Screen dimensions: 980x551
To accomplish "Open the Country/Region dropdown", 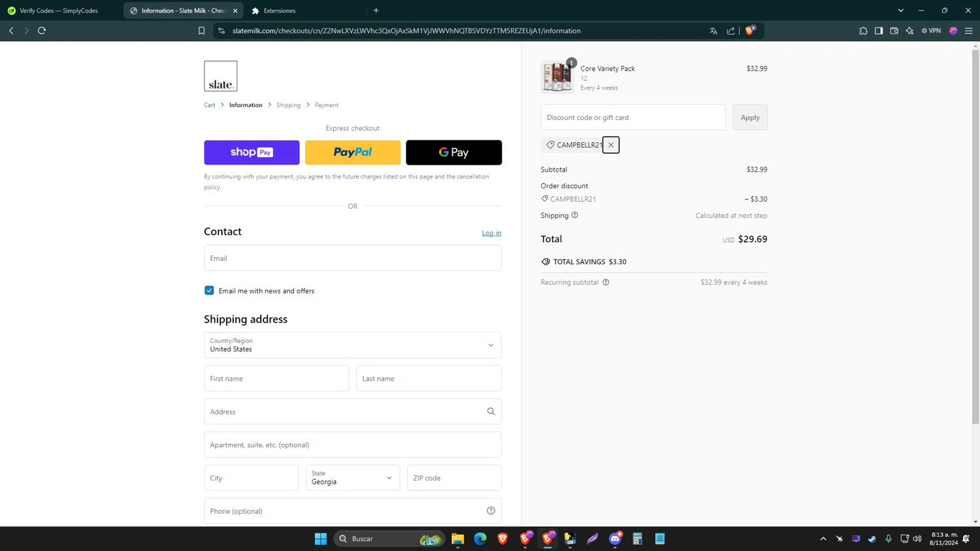I will click(352, 345).
